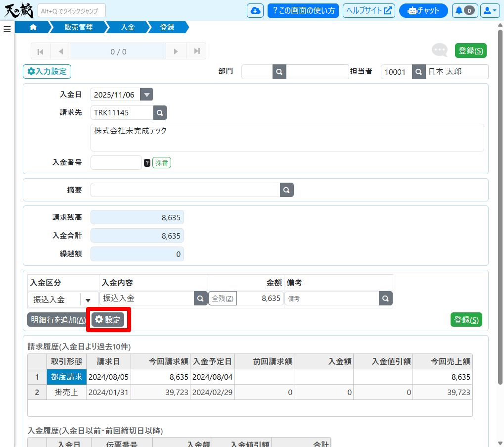504x447 pixels.
Task: Search for 請求先 with magnifier icon
Action: pyautogui.click(x=160, y=113)
